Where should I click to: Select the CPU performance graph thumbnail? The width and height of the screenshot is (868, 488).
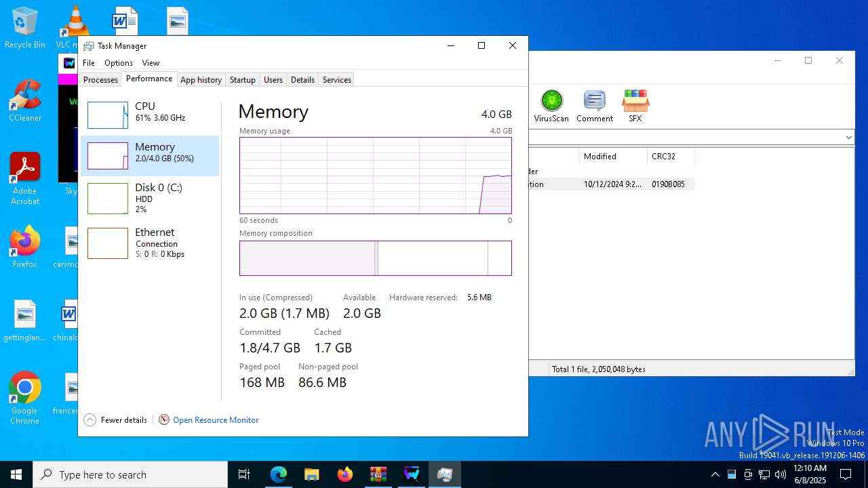pos(108,115)
